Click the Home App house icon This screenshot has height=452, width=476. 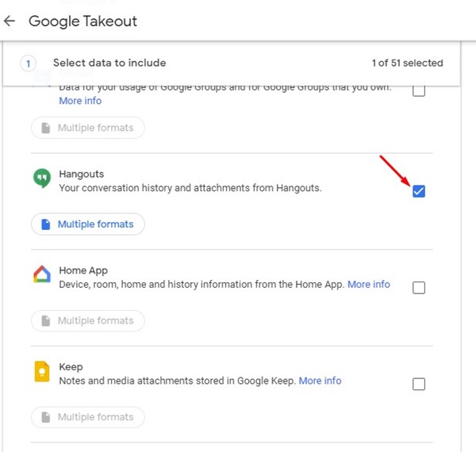[x=42, y=274]
